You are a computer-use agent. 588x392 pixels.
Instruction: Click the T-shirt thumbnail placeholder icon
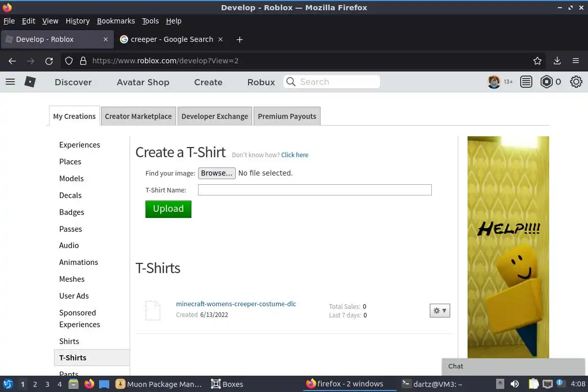click(x=153, y=310)
